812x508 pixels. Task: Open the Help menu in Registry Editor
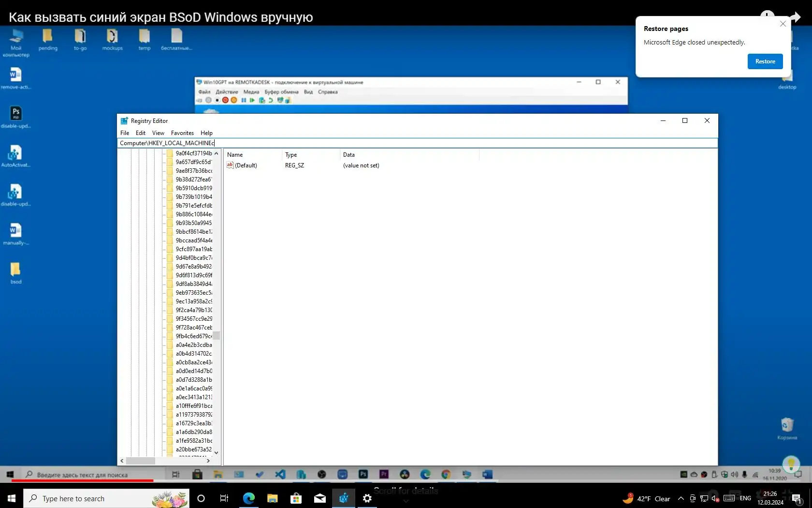206,133
